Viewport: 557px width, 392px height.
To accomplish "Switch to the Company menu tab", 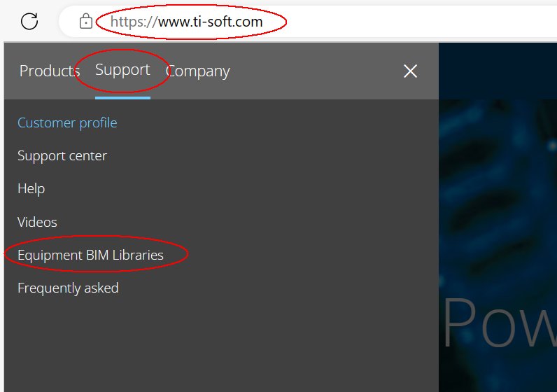I will 198,71.
